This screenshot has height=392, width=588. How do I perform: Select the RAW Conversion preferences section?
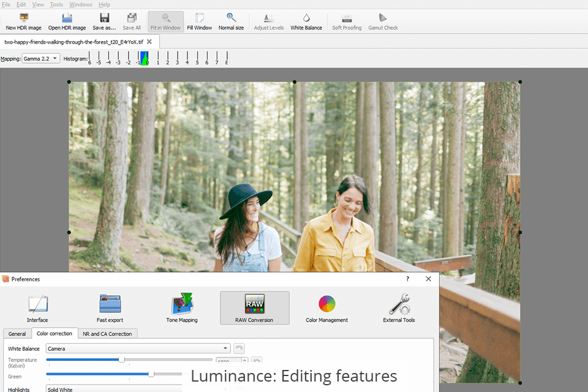[255, 308]
